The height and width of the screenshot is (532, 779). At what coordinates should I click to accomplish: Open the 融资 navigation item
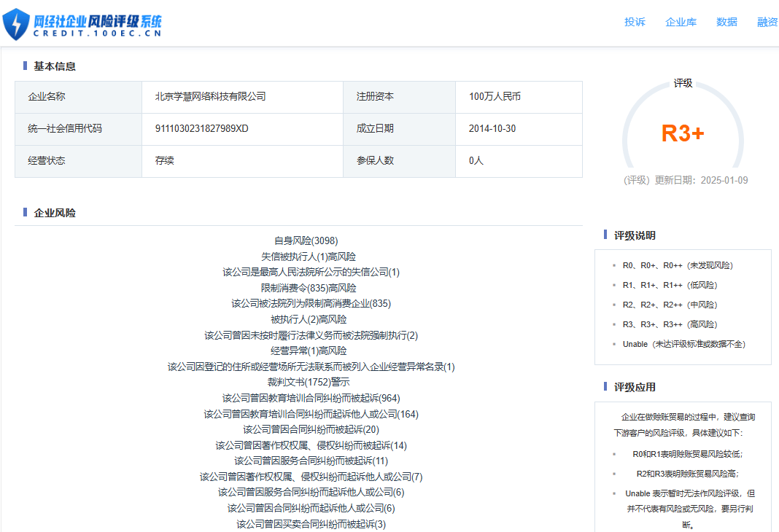click(767, 22)
